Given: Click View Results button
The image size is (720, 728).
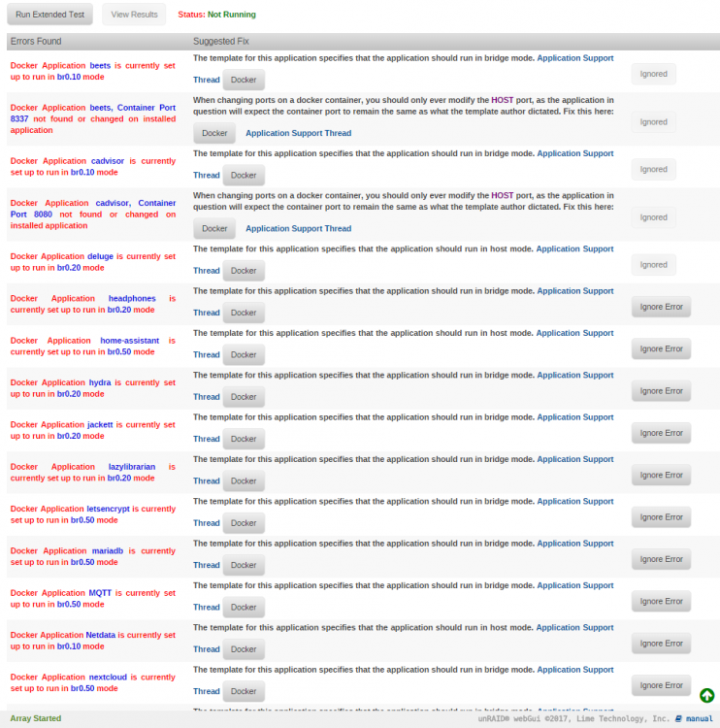Looking at the screenshot, I should [134, 15].
